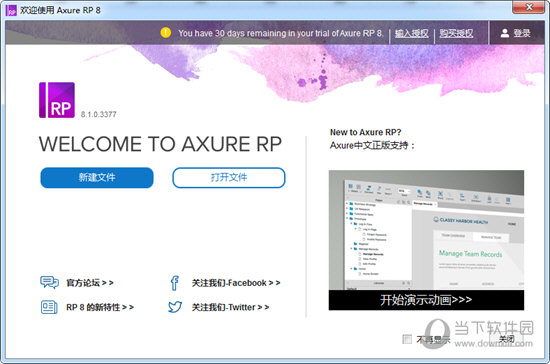
Task: Click the Twitter bird icon
Action: click(175, 307)
